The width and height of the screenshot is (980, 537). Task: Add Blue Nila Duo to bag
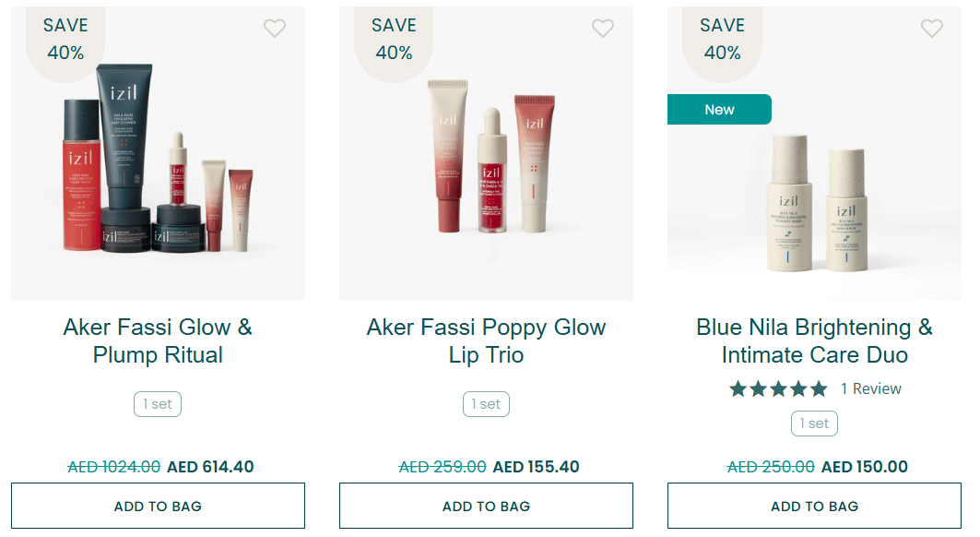coord(814,506)
